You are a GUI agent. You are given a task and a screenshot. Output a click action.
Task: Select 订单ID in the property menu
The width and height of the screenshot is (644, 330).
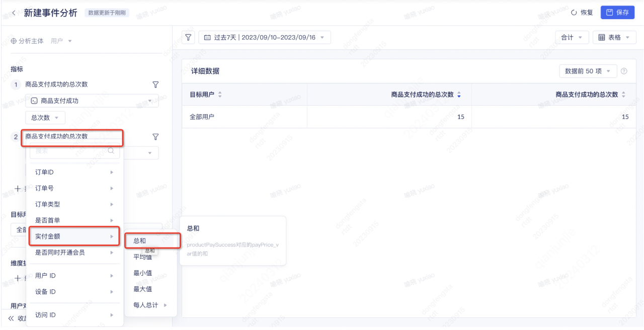tap(74, 172)
